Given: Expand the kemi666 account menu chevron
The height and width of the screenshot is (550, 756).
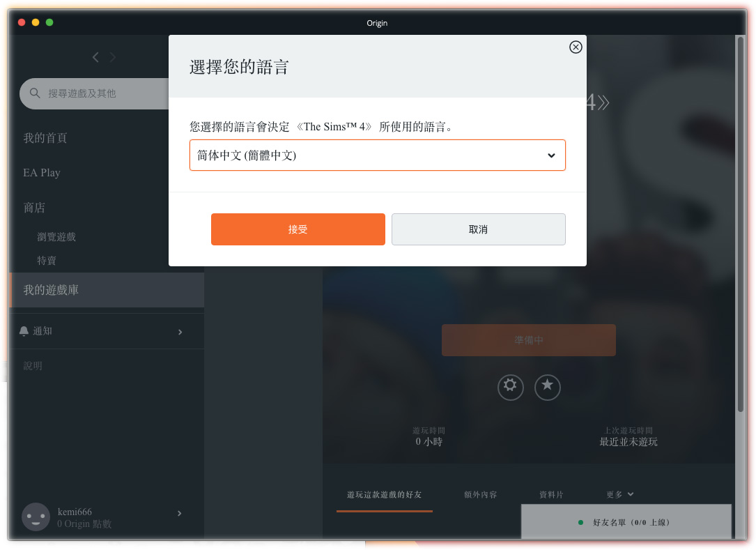Looking at the screenshot, I should point(179,513).
